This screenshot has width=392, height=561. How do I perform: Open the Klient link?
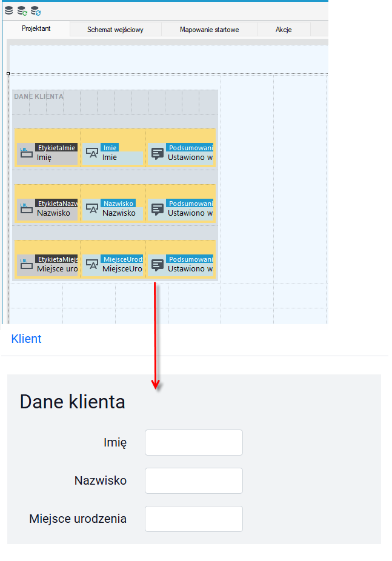(x=27, y=339)
